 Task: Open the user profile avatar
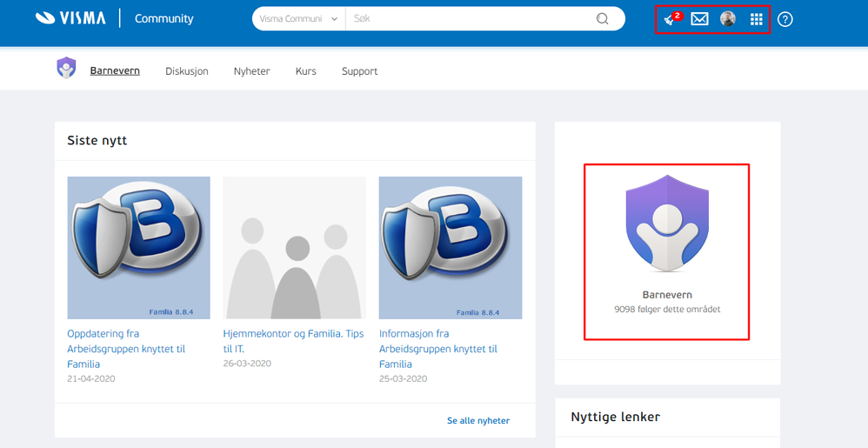coord(727,19)
